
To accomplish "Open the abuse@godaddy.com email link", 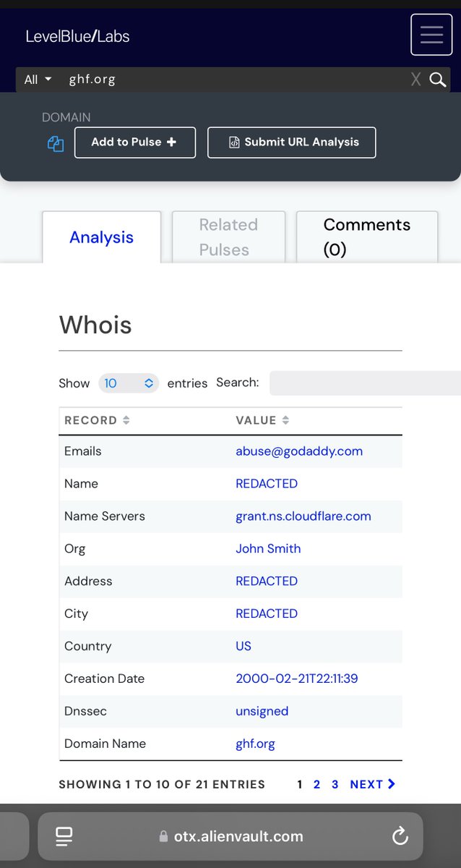I will pos(299,451).
